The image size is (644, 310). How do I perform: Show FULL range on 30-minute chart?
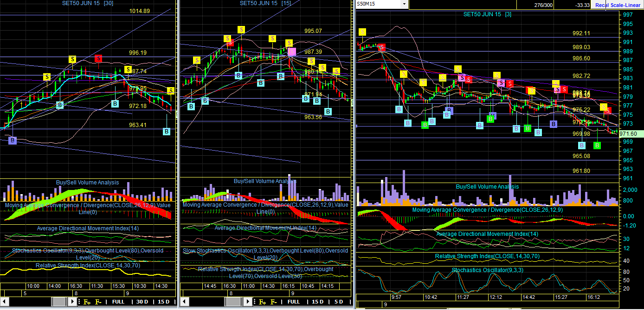(x=118, y=302)
